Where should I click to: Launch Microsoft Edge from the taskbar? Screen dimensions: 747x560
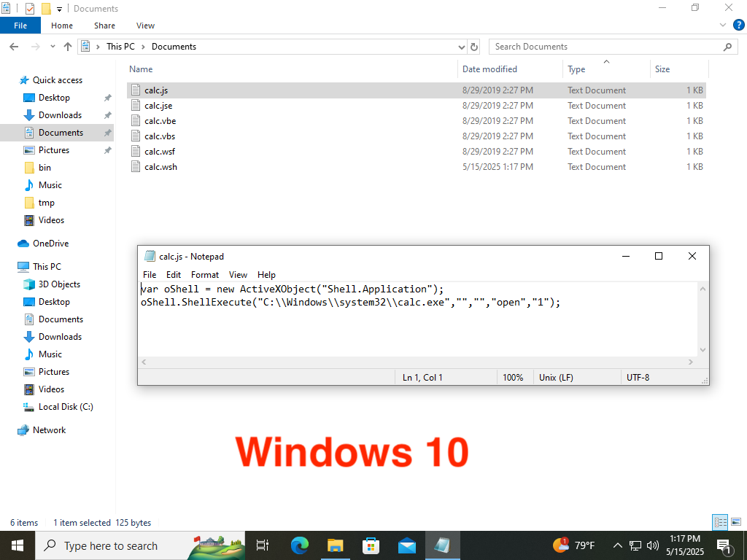coord(300,545)
